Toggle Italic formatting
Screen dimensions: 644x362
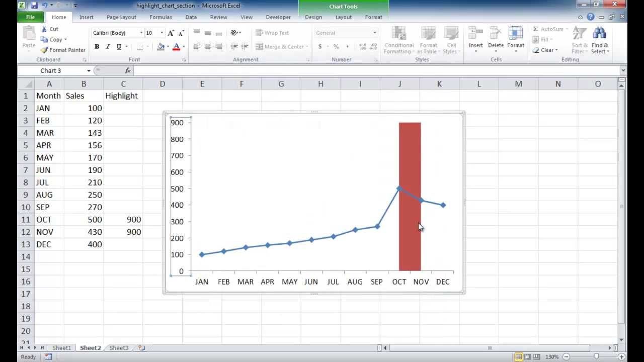(x=108, y=47)
